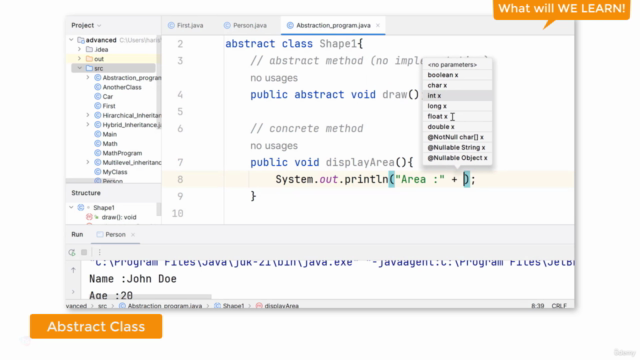Choose 'int x' parameter overload

coord(457,96)
